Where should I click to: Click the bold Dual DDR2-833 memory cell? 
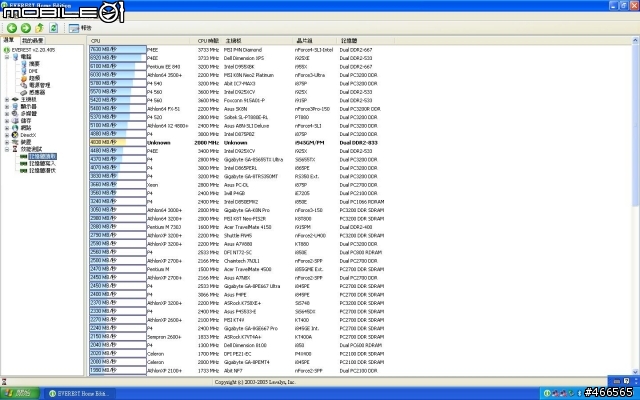point(358,143)
